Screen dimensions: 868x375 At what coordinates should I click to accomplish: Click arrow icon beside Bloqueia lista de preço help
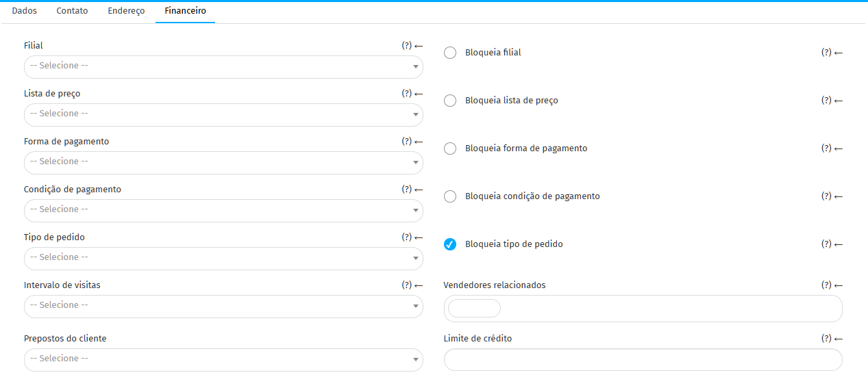(838, 101)
